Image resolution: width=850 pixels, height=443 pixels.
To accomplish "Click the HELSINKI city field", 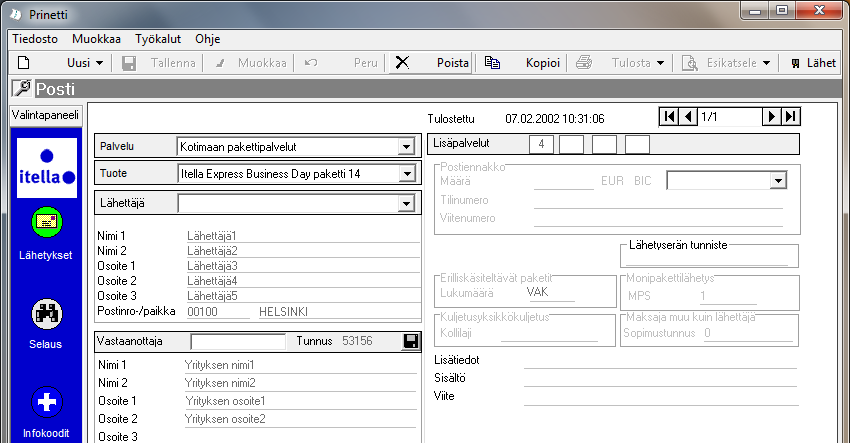I will click(339, 312).
